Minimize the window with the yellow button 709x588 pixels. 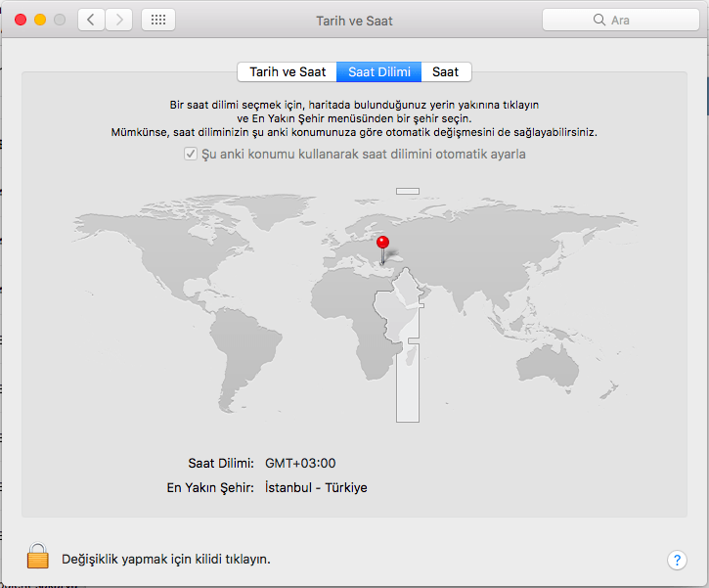pos(40,20)
